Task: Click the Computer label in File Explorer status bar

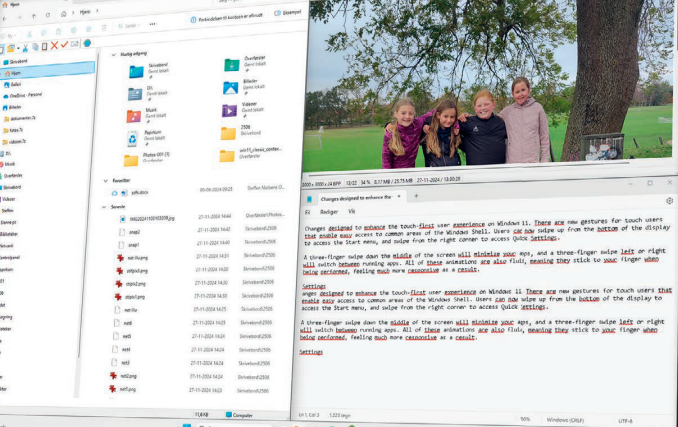Action: (x=239, y=415)
